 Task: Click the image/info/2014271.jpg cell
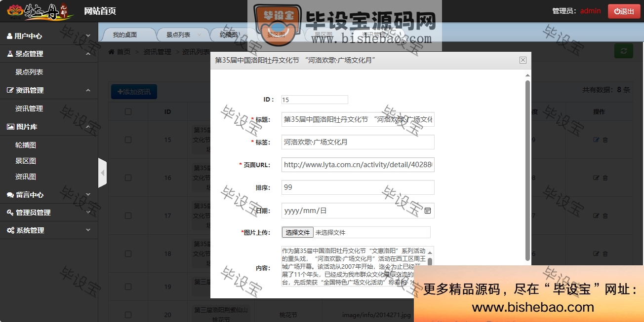(x=376, y=315)
